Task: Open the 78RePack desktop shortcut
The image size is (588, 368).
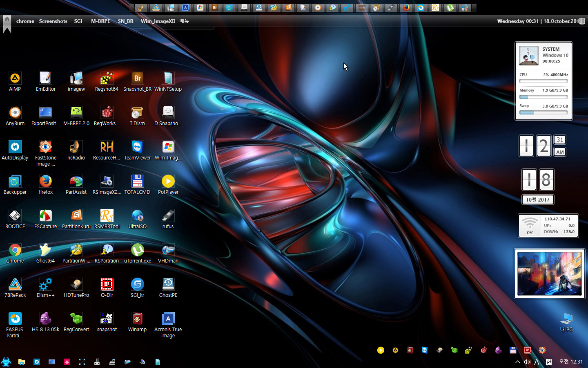Action: pos(15,287)
